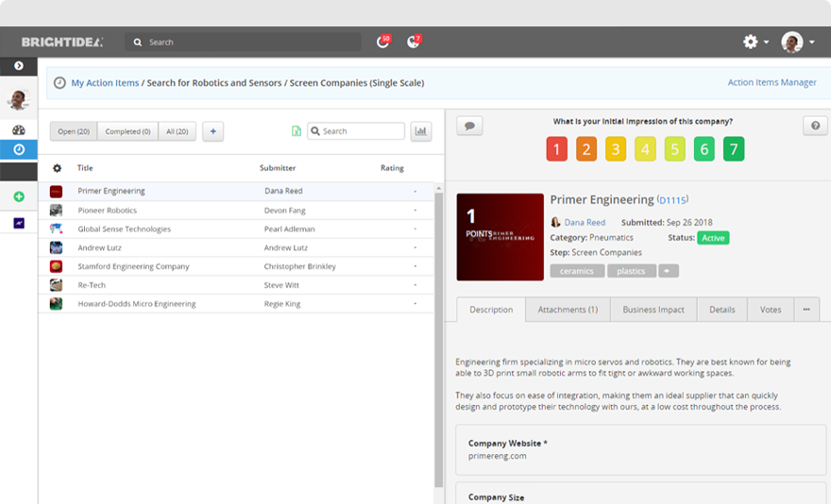Click the list vertical scrollbar
The image size is (831, 504).
pyautogui.click(x=438, y=339)
